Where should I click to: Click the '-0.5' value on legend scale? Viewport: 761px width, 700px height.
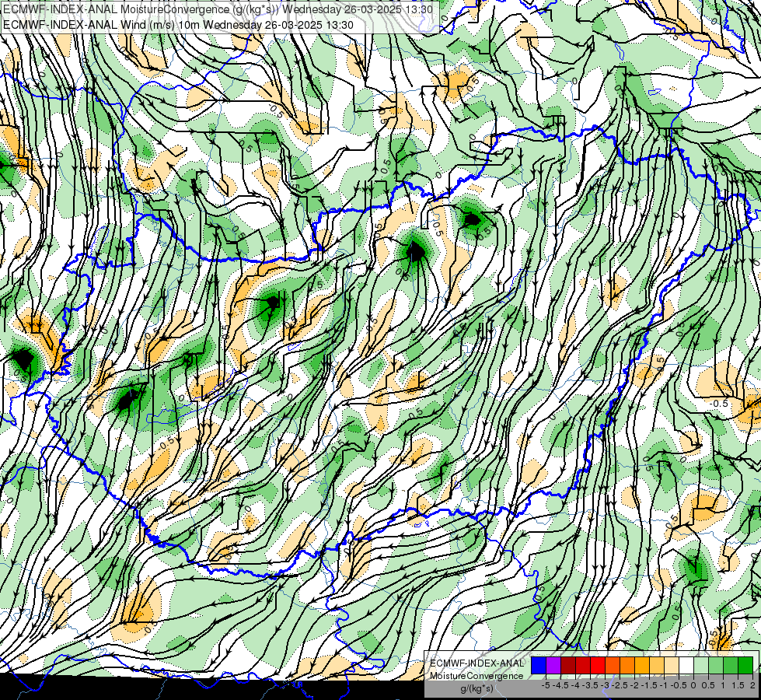pos(679,685)
